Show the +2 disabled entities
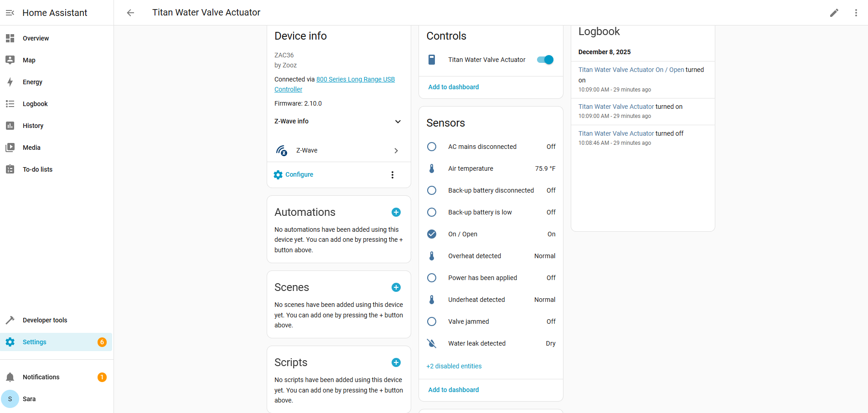 pos(454,366)
